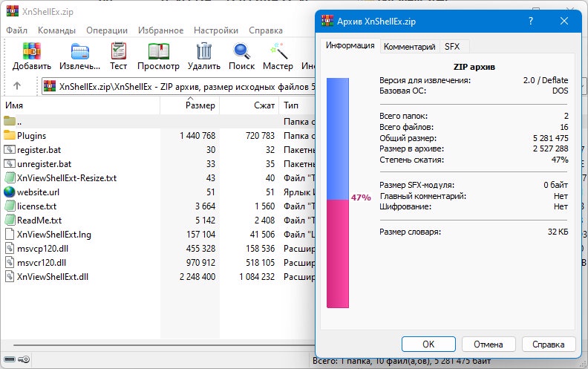Click the Plugins folder name

pyautogui.click(x=31, y=135)
